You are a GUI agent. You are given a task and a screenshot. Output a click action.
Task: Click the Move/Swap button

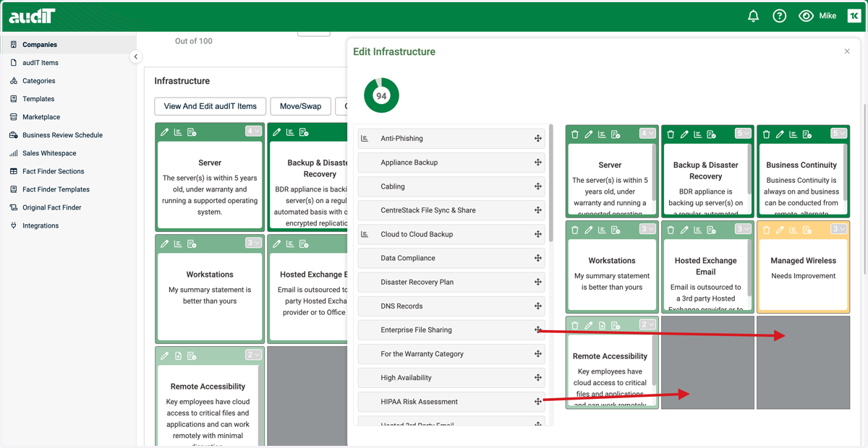(x=300, y=106)
